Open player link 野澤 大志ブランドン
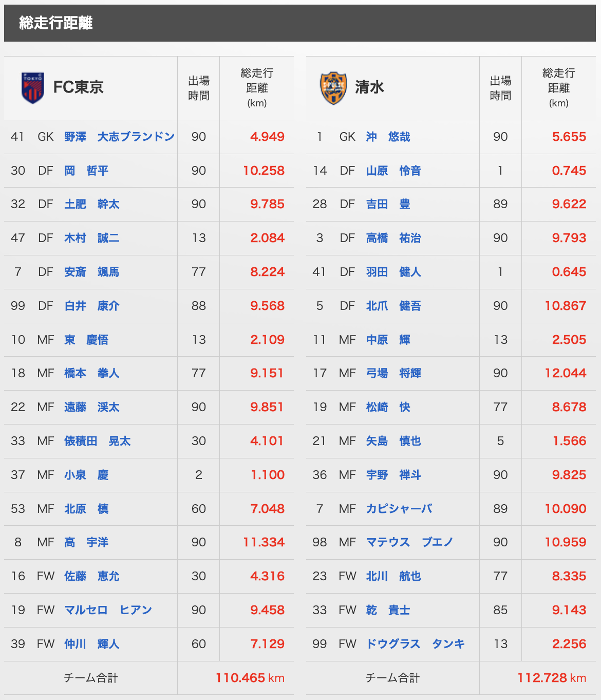The width and height of the screenshot is (601, 700). coord(119,137)
